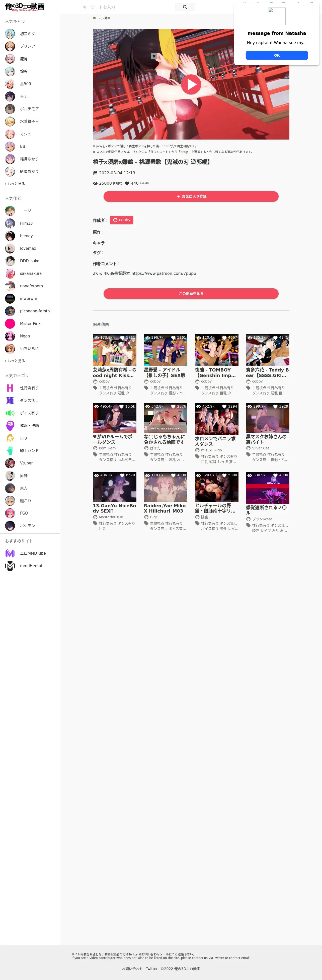
Task: Click the お問い合わせ footer link
Action: click(132, 969)
